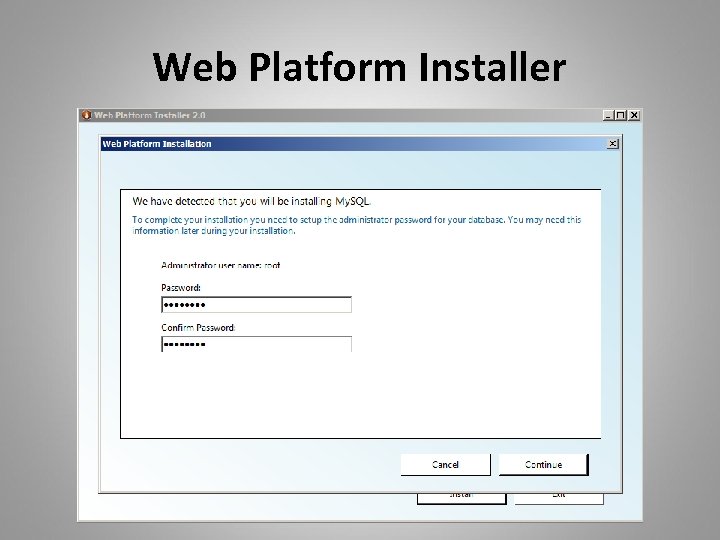Click the Install button behind the dialog
The image size is (720, 540).
(x=461, y=499)
